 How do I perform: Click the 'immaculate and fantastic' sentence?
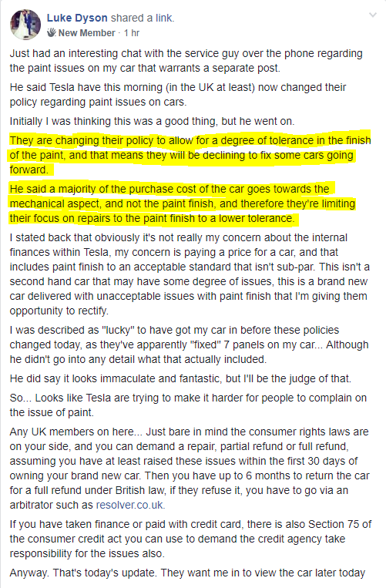click(x=180, y=378)
